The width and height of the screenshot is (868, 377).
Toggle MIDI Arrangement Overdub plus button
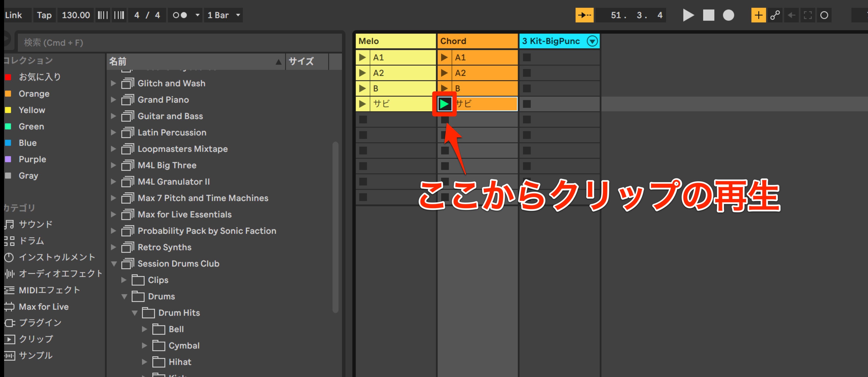click(x=759, y=15)
